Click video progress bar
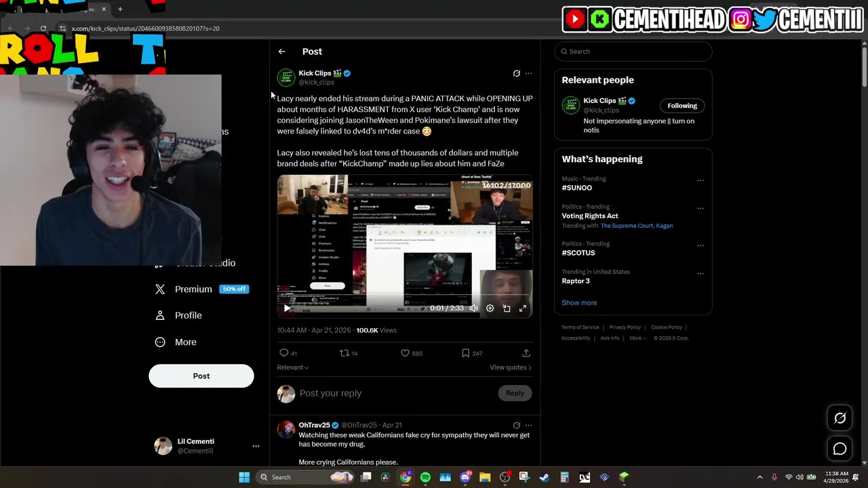868x488 pixels. click(x=405, y=296)
